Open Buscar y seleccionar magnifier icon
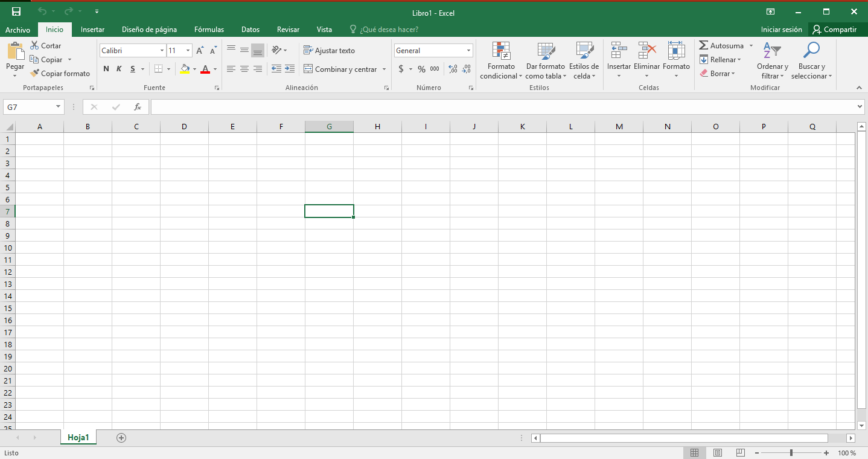This screenshot has height=459, width=868. click(x=811, y=51)
